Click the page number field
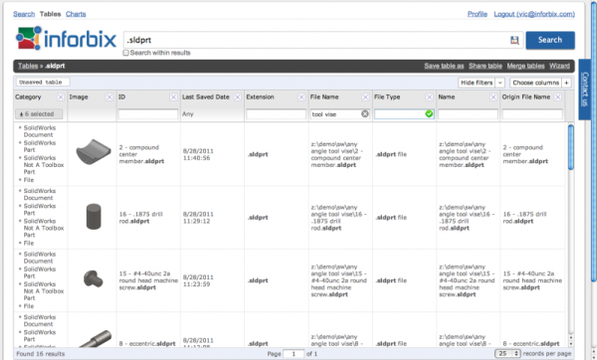597x360 pixels. coord(294,354)
